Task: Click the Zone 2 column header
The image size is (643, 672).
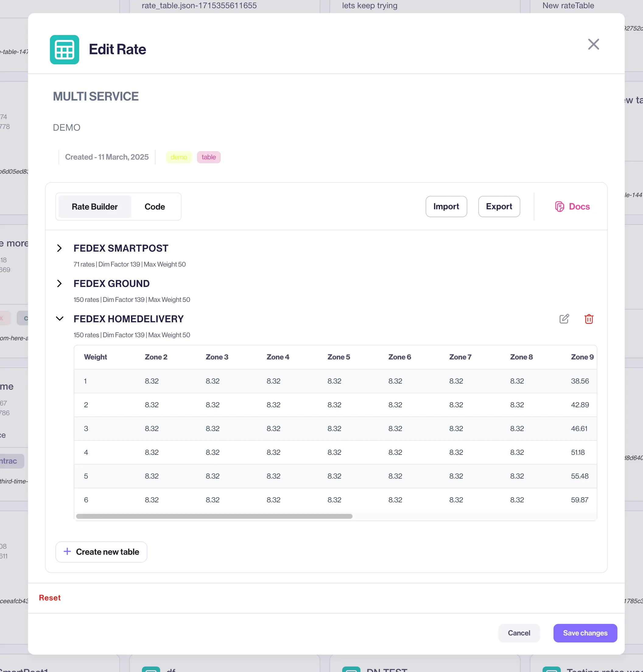Action: pyautogui.click(x=156, y=357)
